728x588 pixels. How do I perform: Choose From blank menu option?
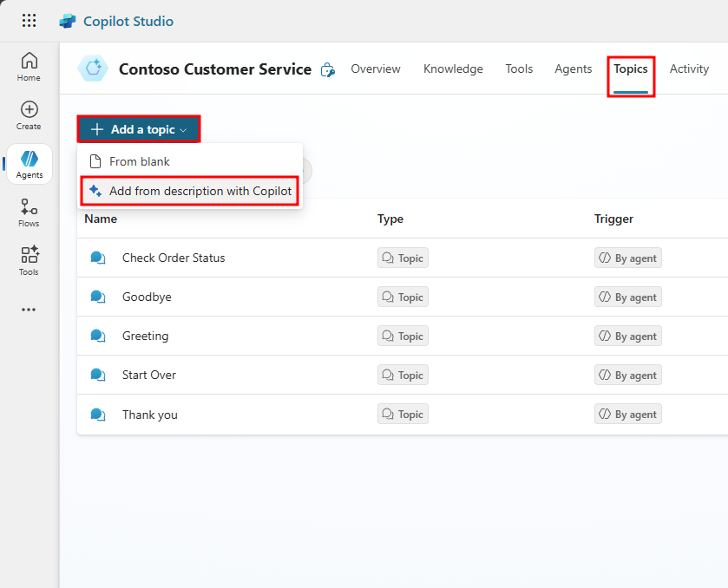[x=190, y=161]
